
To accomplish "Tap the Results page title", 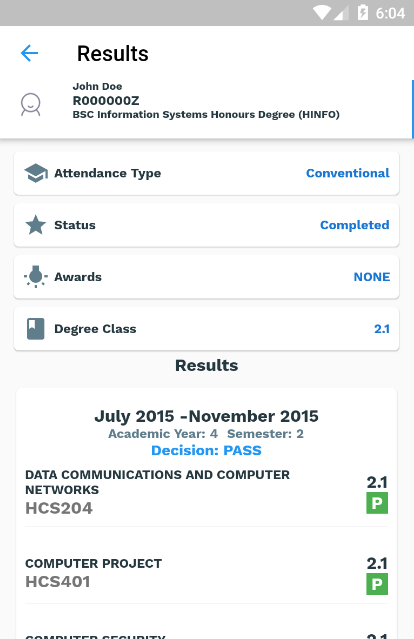I will pos(113,54).
